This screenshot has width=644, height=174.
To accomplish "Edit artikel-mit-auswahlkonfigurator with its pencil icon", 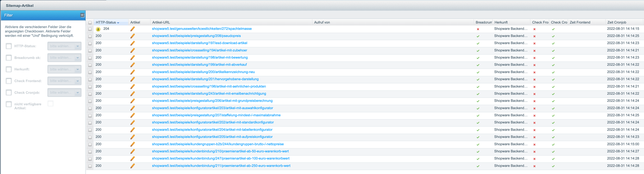I will [x=133, y=108].
